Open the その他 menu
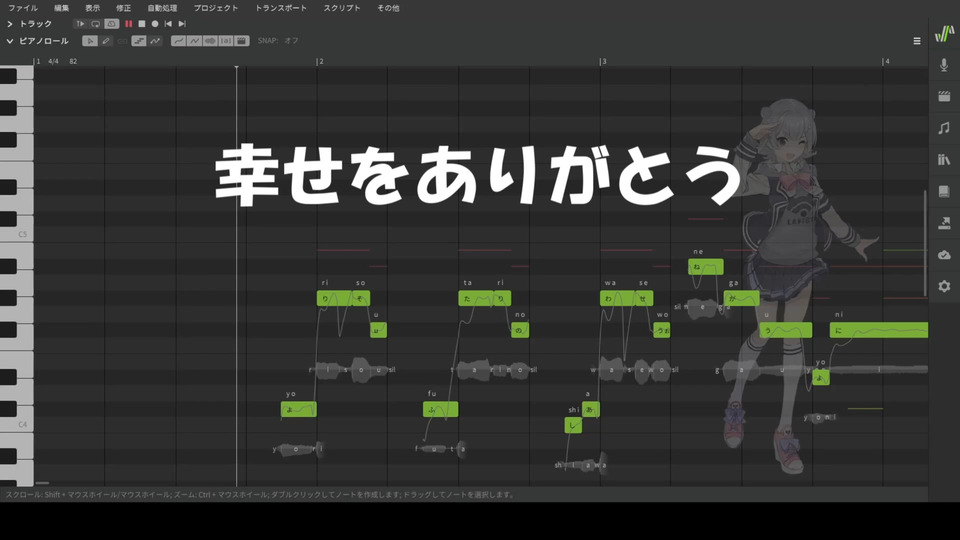 coord(388,8)
